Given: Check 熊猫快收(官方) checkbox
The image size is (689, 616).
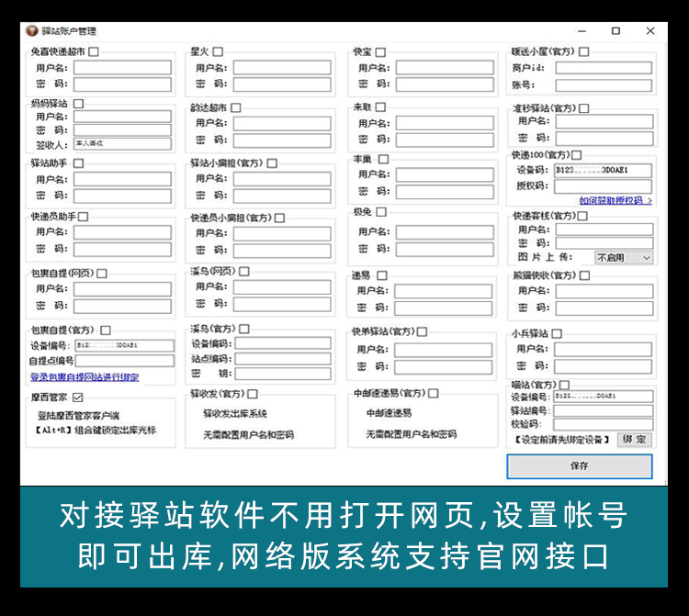Looking at the screenshot, I should (584, 275).
